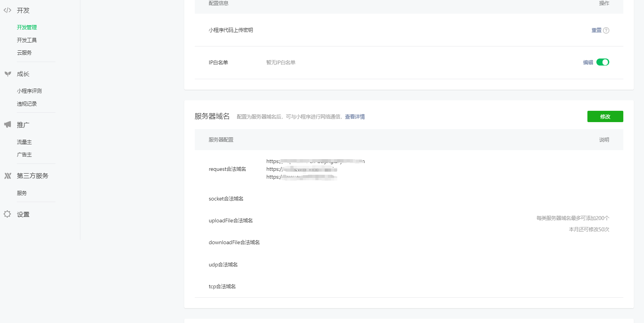Select 违规记录 in the sidebar
The width and height of the screenshot is (644, 323).
click(x=27, y=104)
